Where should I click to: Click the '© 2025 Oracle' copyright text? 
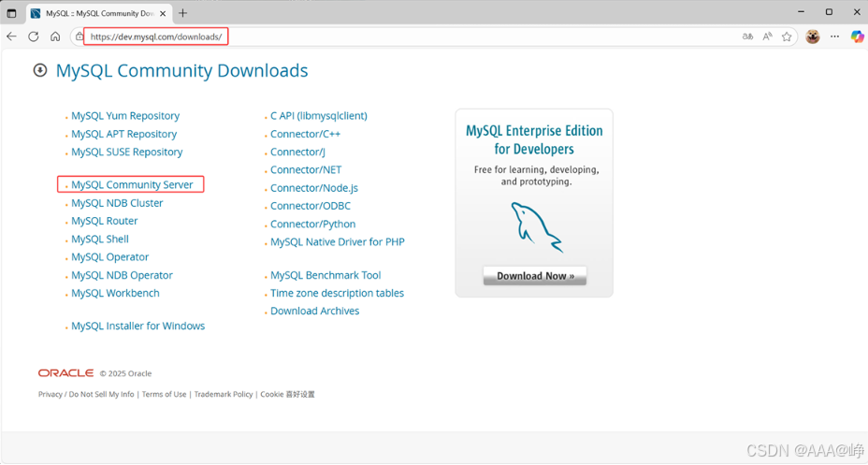[x=125, y=373]
